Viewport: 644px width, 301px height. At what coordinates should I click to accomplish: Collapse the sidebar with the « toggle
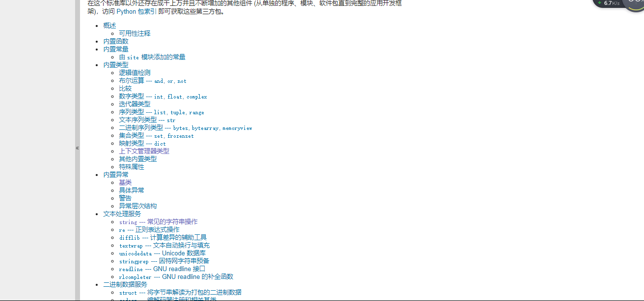point(77,148)
